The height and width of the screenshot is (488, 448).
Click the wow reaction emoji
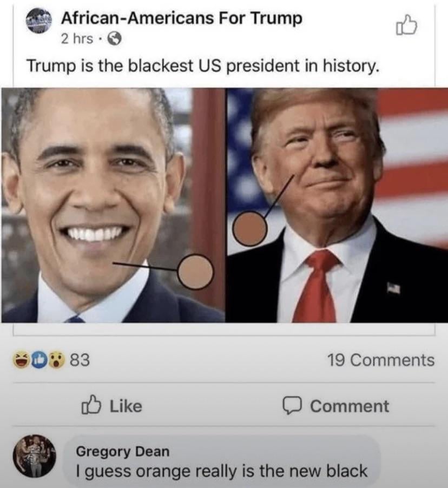(56, 359)
